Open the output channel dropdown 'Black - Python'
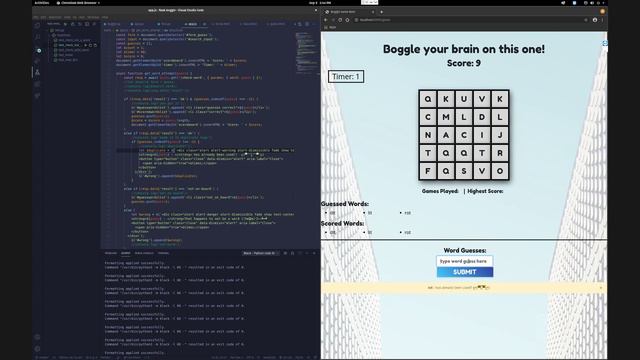This screenshot has height=360, width=640. coord(261,253)
